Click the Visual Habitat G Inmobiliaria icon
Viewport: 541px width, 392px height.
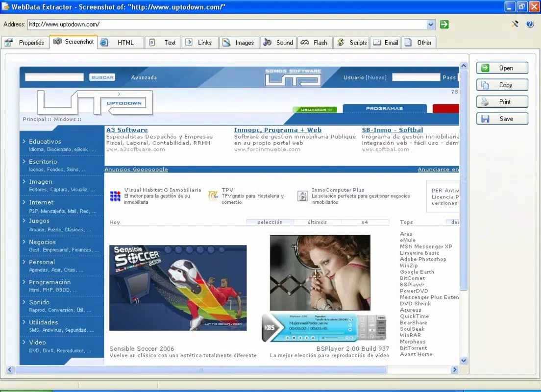115,196
